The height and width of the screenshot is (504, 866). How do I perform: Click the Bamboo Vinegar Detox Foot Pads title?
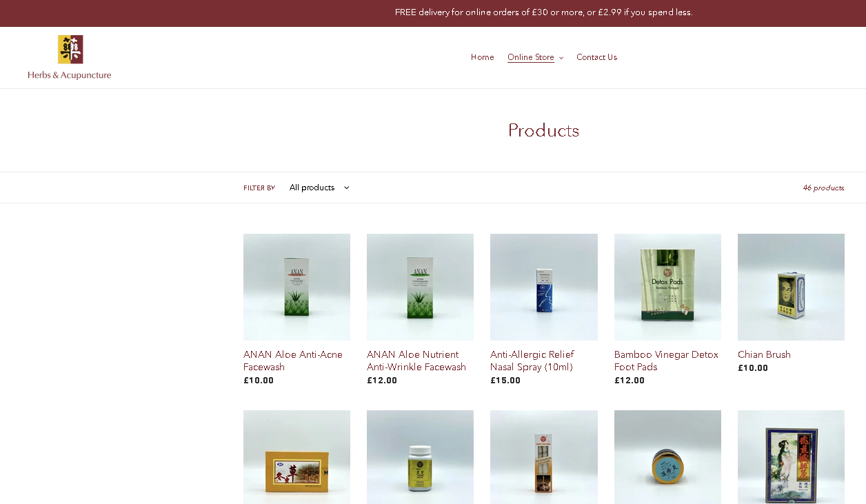click(x=666, y=361)
